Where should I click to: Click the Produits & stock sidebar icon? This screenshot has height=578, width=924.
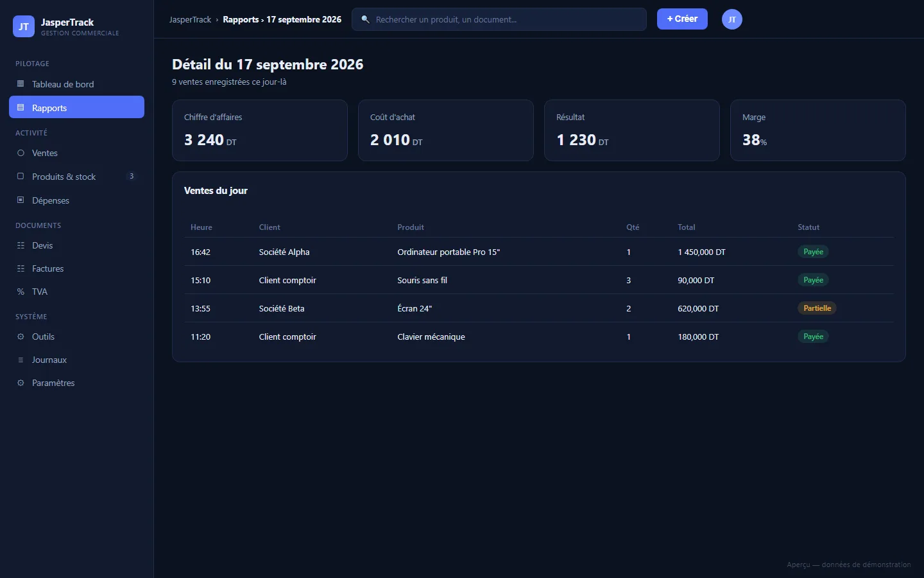tap(21, 177)
